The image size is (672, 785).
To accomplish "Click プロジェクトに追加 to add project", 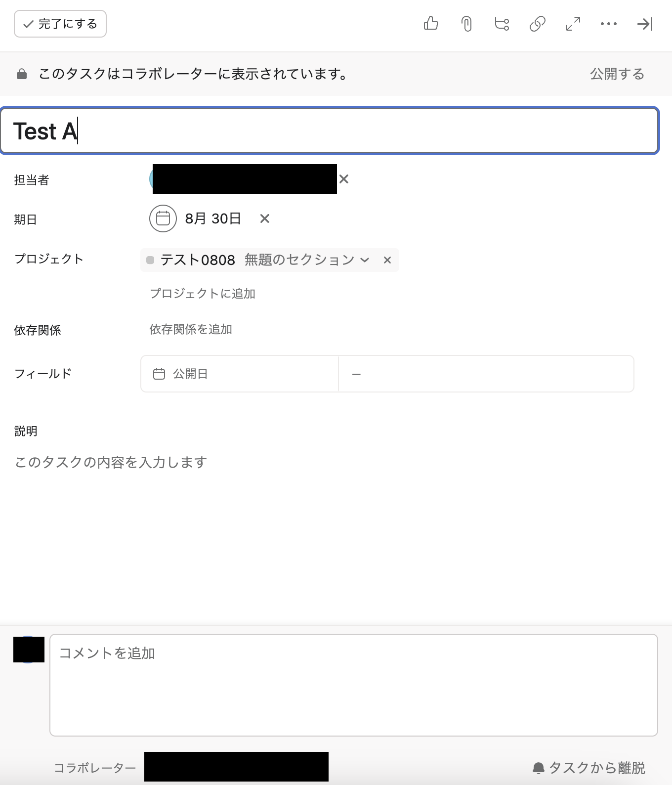I will click(x=203, y=294).
